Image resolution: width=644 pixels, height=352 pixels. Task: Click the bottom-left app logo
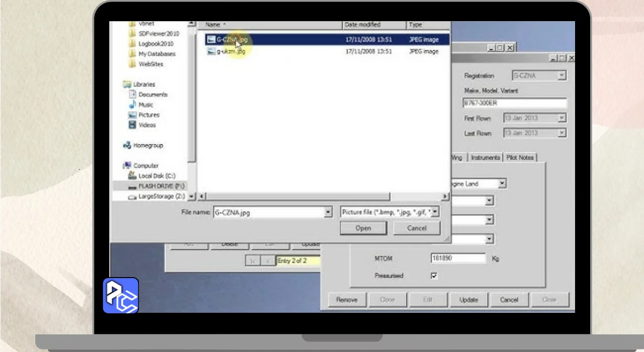point(121,296)
